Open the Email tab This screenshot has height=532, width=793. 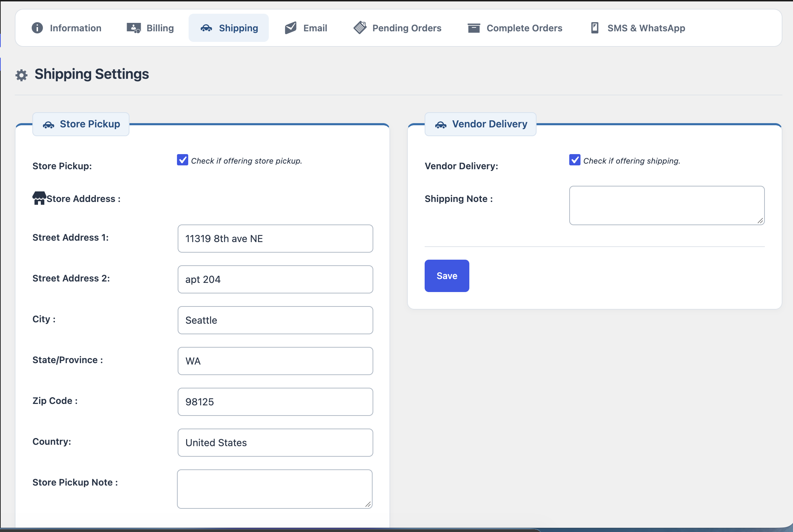306,28
